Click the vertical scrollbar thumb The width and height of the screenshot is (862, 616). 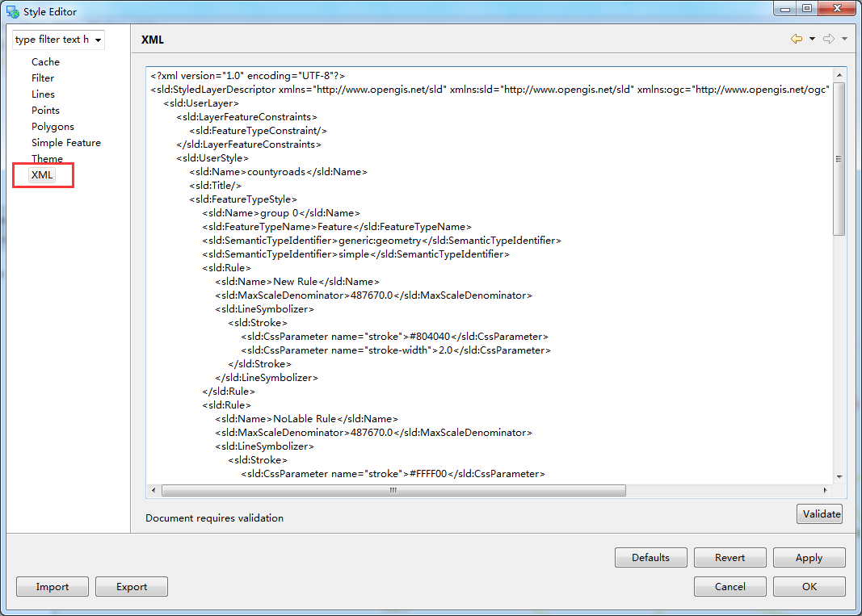[x=839, y=159]
